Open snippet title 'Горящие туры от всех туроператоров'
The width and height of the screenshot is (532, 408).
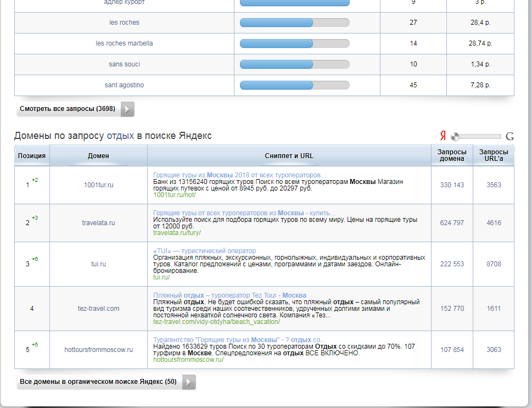coord(244,213)
